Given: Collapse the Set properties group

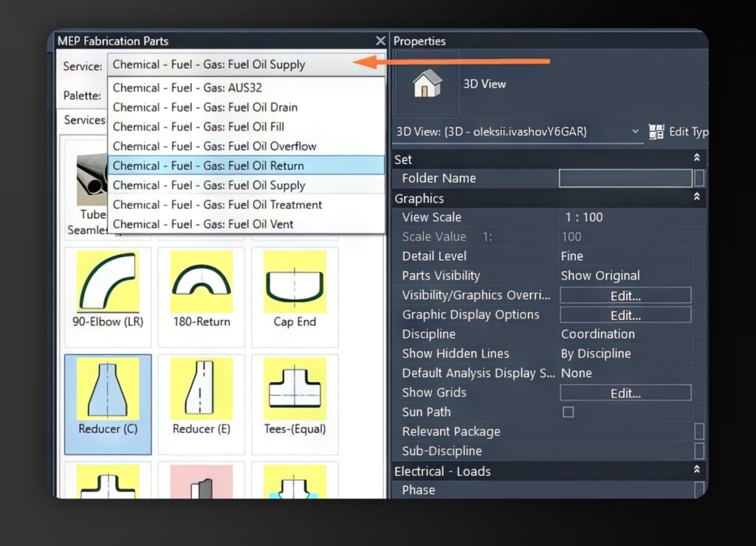Looking at the screenshot, I should [x=696, y=158].
